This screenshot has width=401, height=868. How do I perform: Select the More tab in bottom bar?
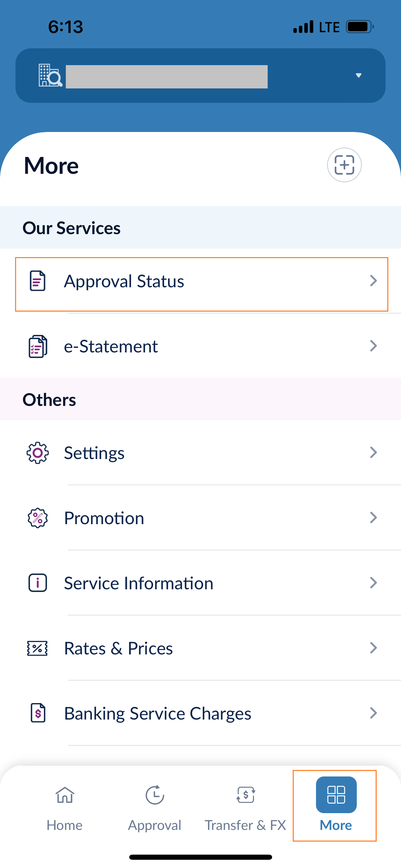click(x=336, y=806)
